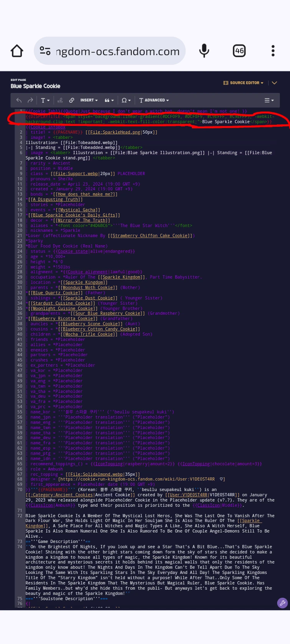Screen dimensions: 290x644
Task: Open the quotation mark dropdown
Action: pos(109,101)
